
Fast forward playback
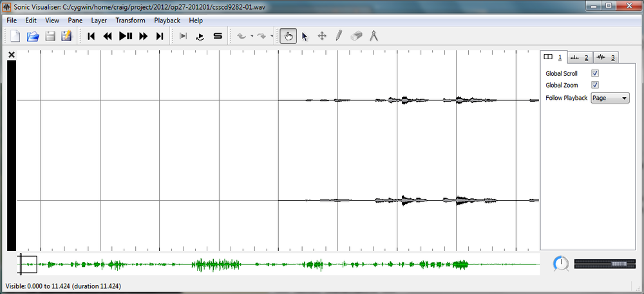[x=143, y=36]
